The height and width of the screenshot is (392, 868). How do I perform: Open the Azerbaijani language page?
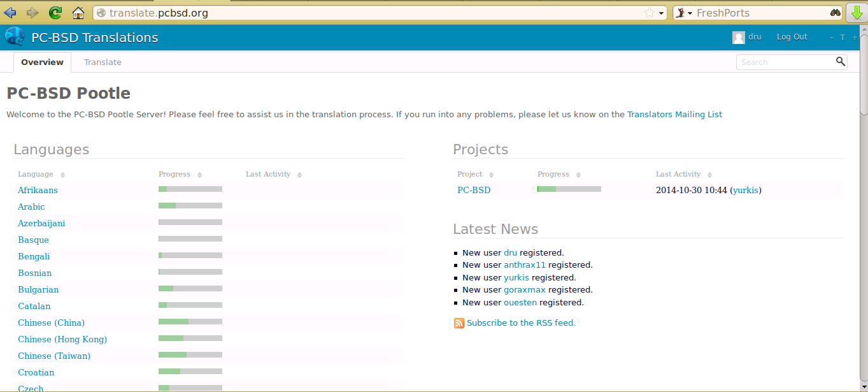pos(41,223)
